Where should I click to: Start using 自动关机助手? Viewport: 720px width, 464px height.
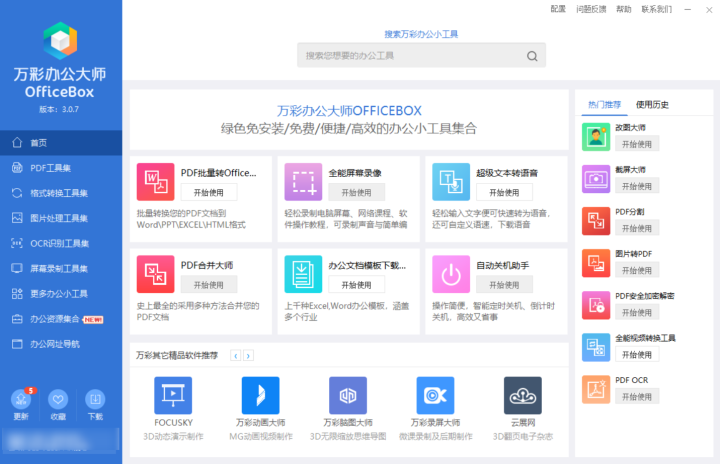pos(504,285)
